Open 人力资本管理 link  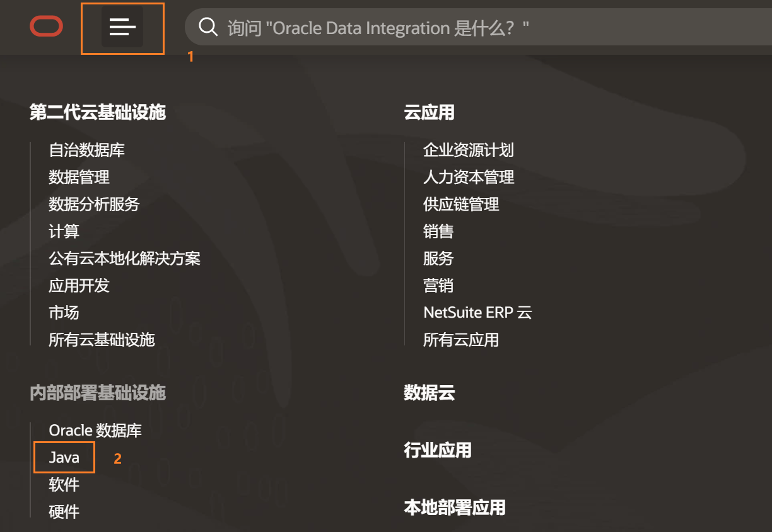tap(469, 177)
